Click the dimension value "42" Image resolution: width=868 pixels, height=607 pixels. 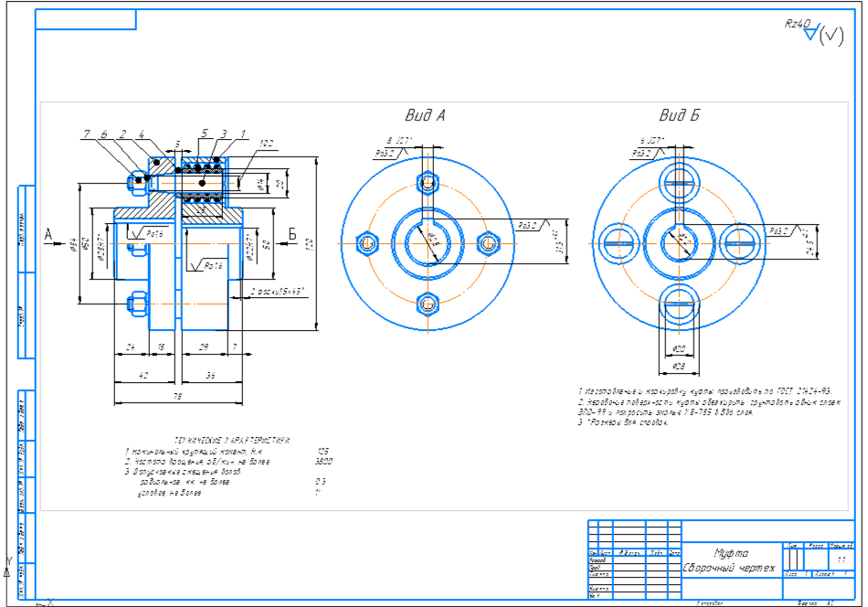(143, 375)
